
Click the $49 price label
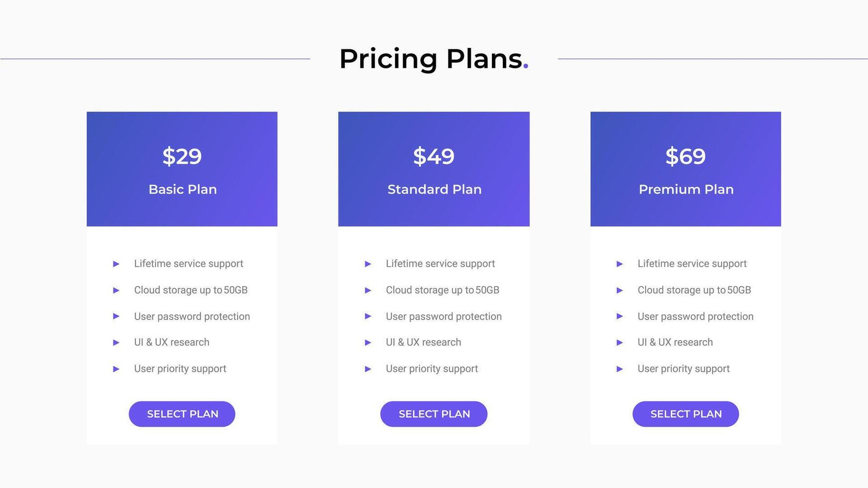coord(434,156)
